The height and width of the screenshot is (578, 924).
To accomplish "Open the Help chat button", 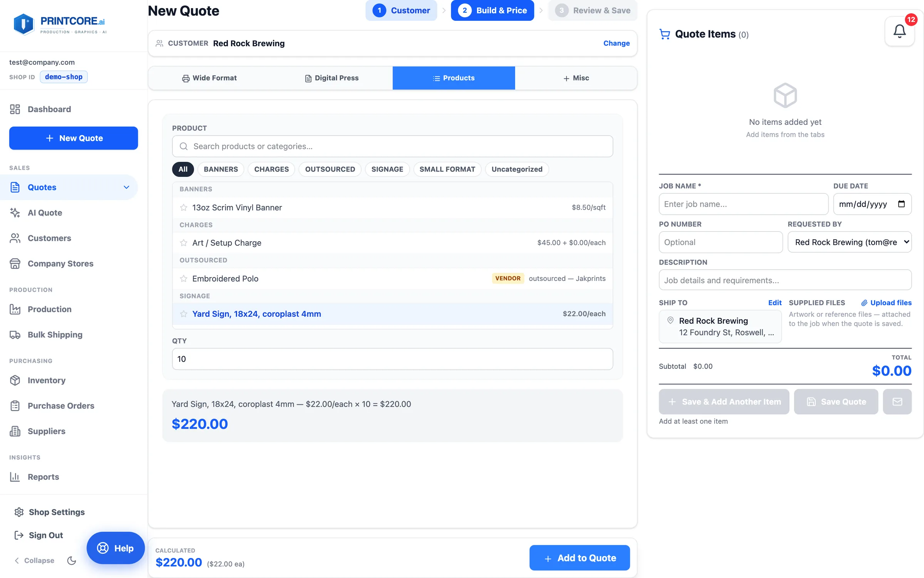I will (x=115, y=548).
